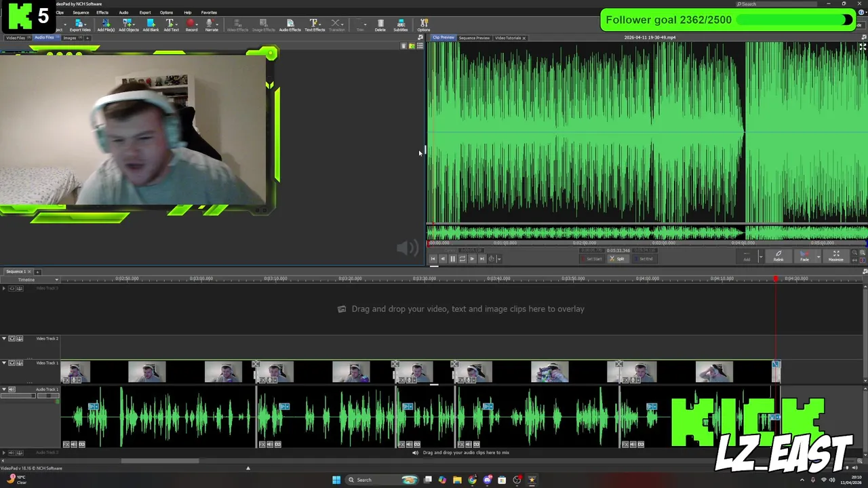Click FX icon on first video clip
Image resolution: width=868 pixels, height=488 pixels.
[x=66, y=380]
